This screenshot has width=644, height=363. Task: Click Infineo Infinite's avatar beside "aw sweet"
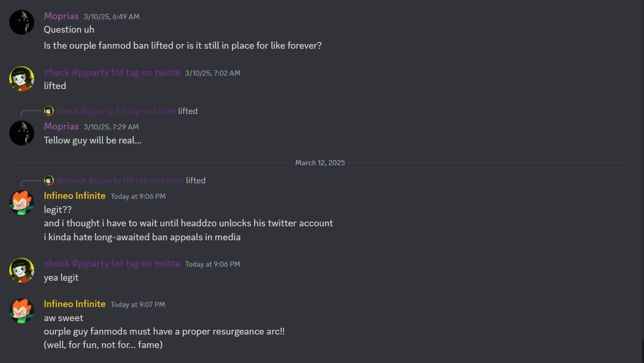[x=22, y=311]
